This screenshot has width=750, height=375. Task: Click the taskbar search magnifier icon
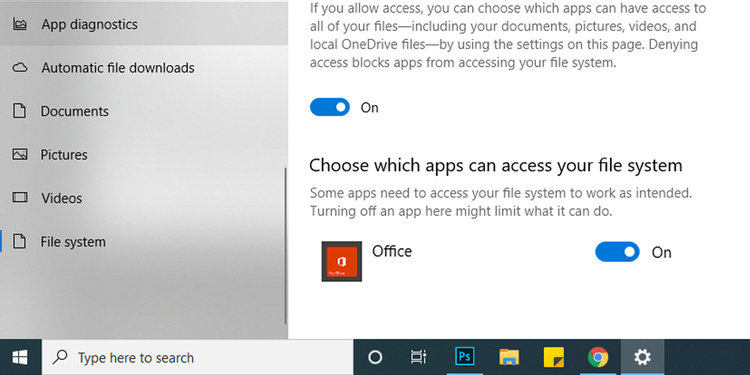[60, 357]
